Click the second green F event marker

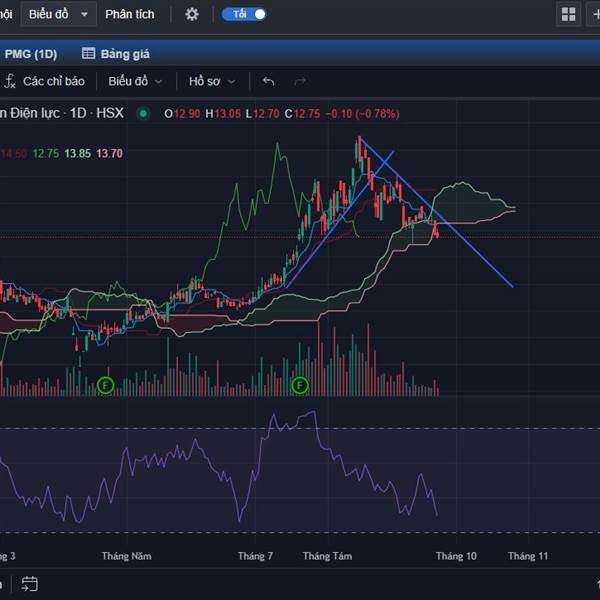(x=299, y=384)
